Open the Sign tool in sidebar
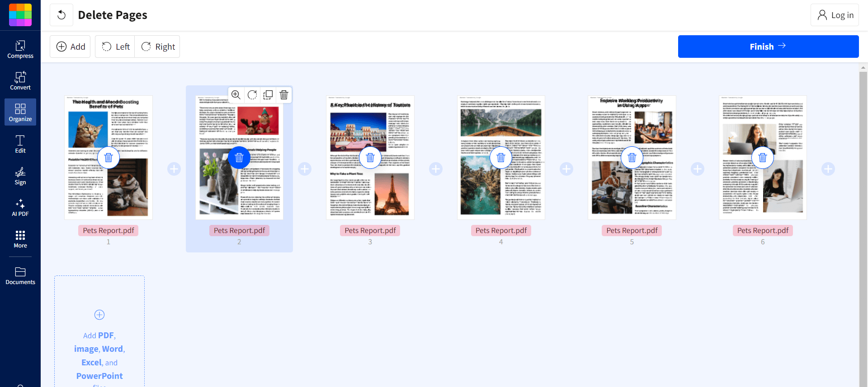This screenshot has height=387, width=868. [x=20, y=176]
